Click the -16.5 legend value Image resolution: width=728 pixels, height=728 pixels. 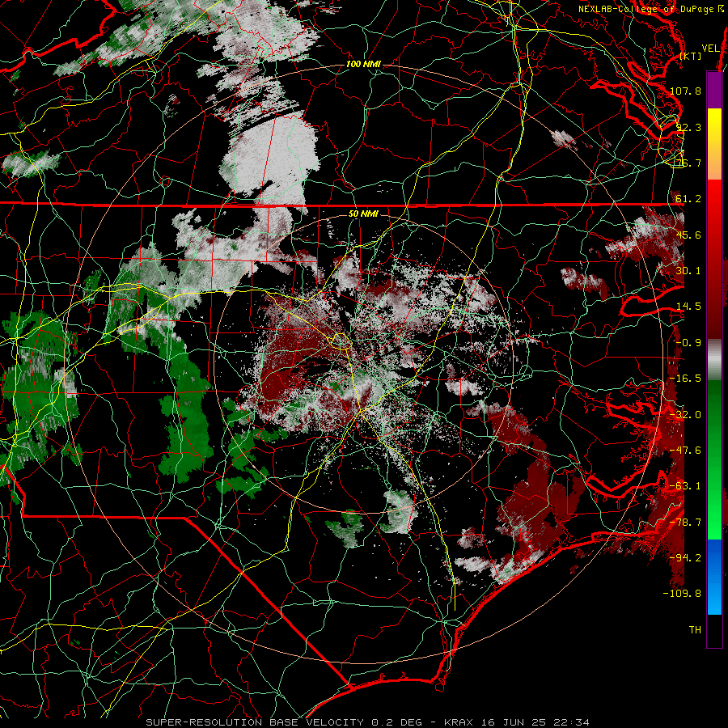(x=685, y=379)
